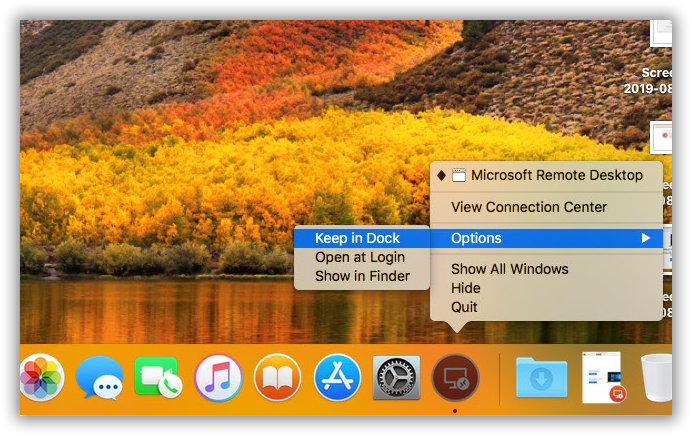Open the Trash in Dock
The width and height of the screenshot is (692, 436).
(658, 379)
